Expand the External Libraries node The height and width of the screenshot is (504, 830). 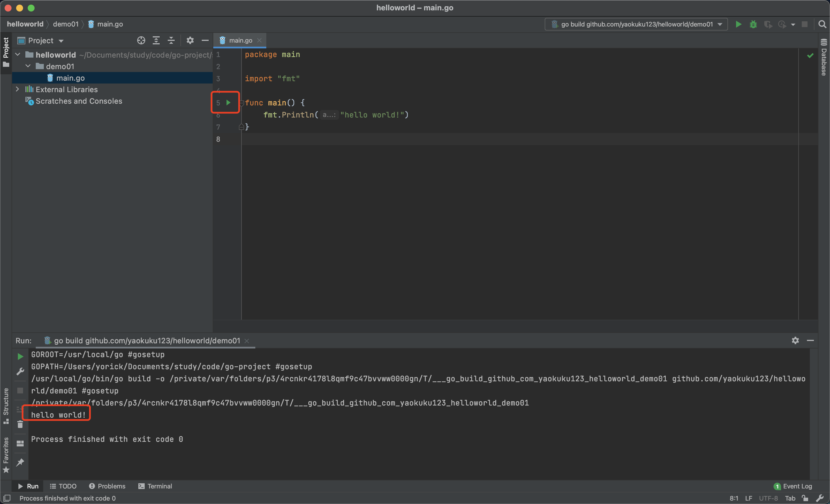tap(18, 89)
